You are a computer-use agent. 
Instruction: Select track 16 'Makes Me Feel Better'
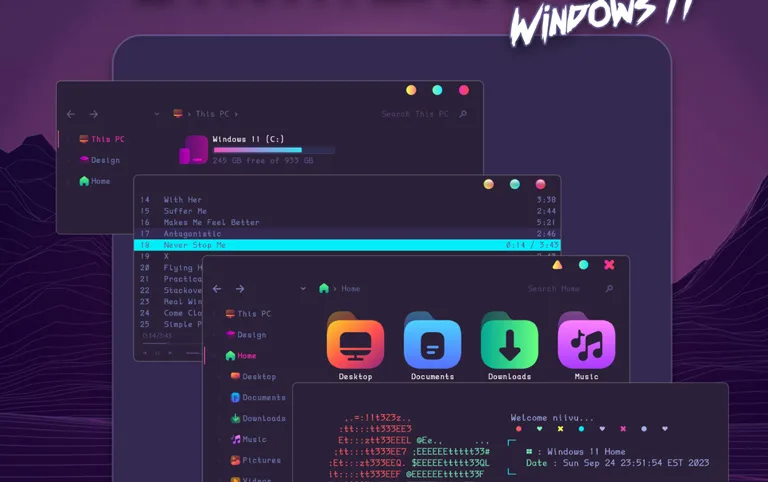tap(347, 222)
